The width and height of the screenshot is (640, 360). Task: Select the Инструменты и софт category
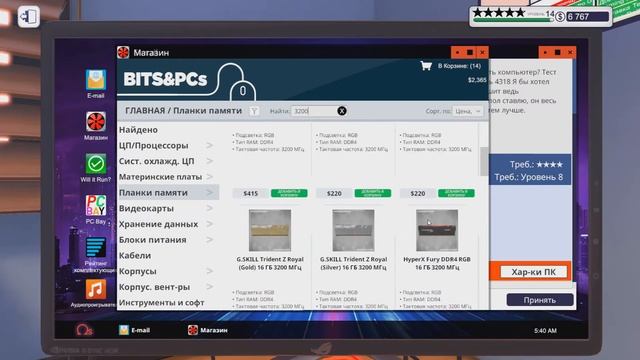(x=162, y=302)
